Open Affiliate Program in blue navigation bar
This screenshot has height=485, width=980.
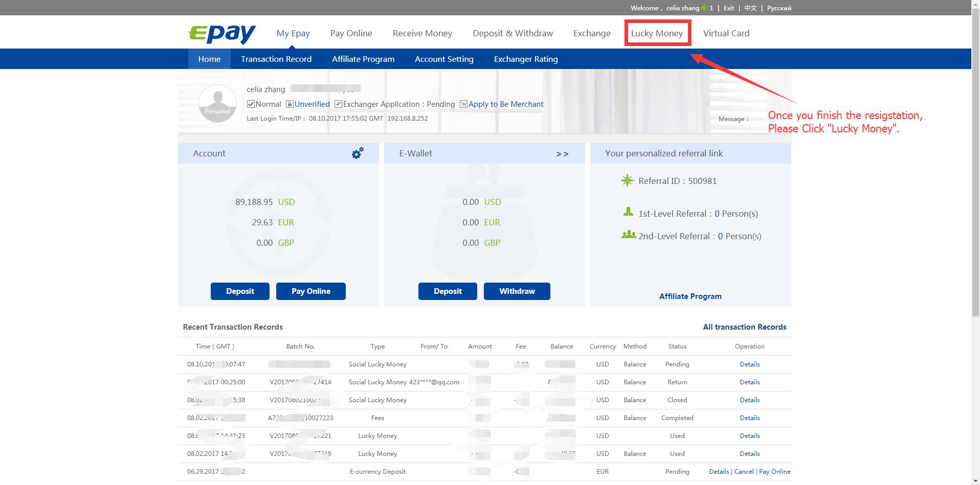(363, 59)
